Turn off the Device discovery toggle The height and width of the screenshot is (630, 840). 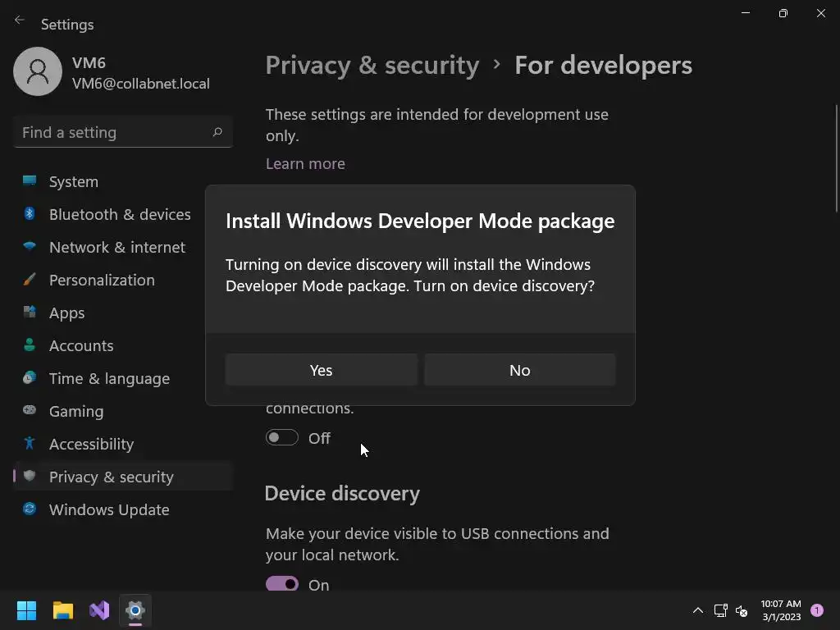281,584
